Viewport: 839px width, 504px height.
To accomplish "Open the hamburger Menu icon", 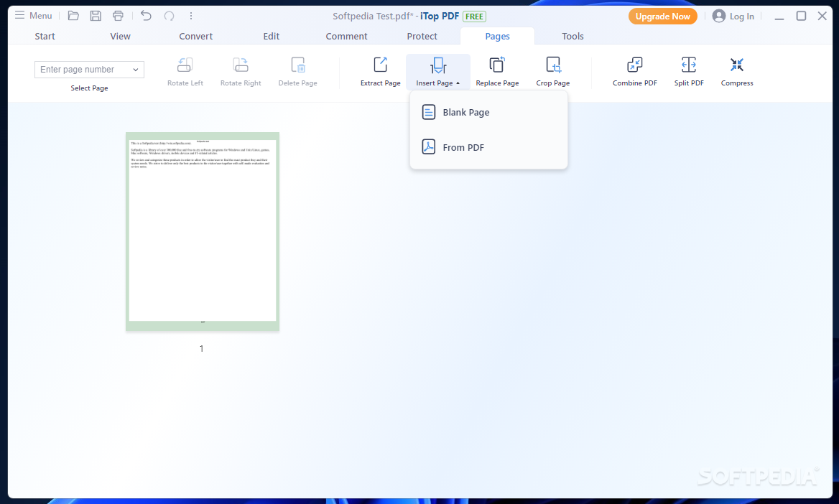I will [20, 15].
